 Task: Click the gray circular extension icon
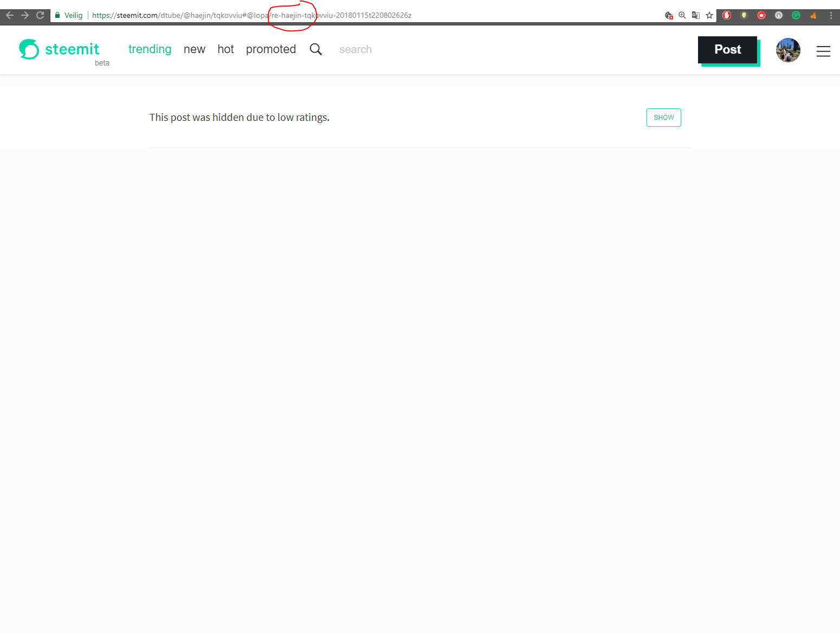[x=779, y=15]
